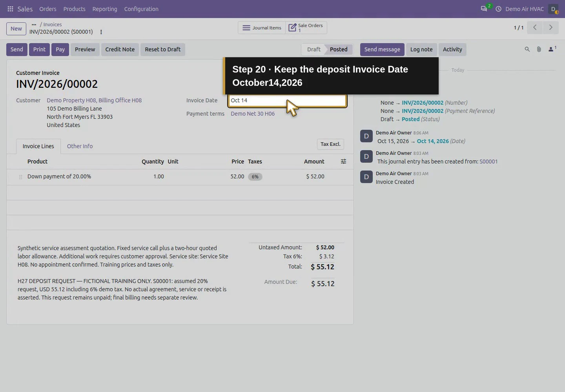565x392 pixels.
Task: Switch to the Other Info tab
Action: click(x=80, y=146)
